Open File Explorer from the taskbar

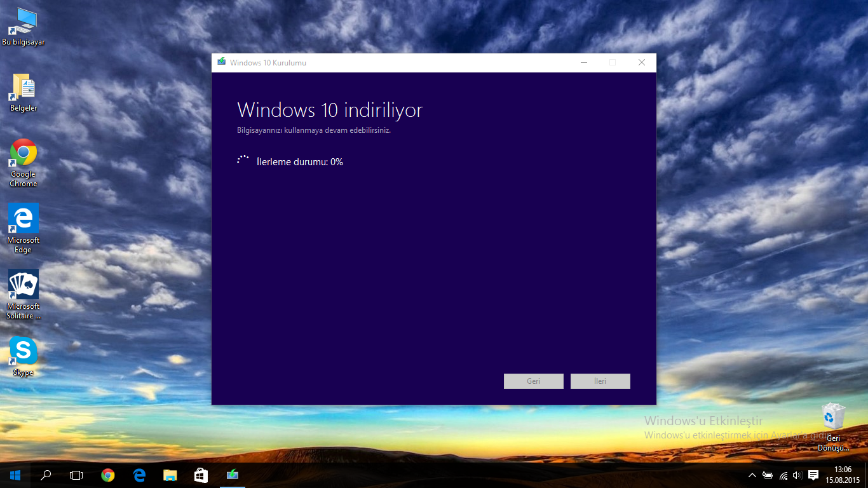pyautogui.click(x=170, y=475)
